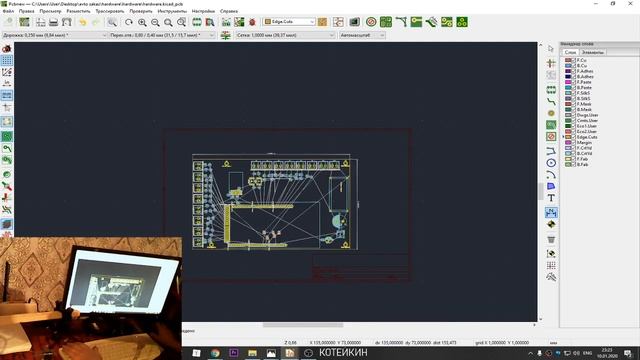Switch units to millimeters icon
The width and height of the screenshot is (640, 360).
(x=7, y=95)
